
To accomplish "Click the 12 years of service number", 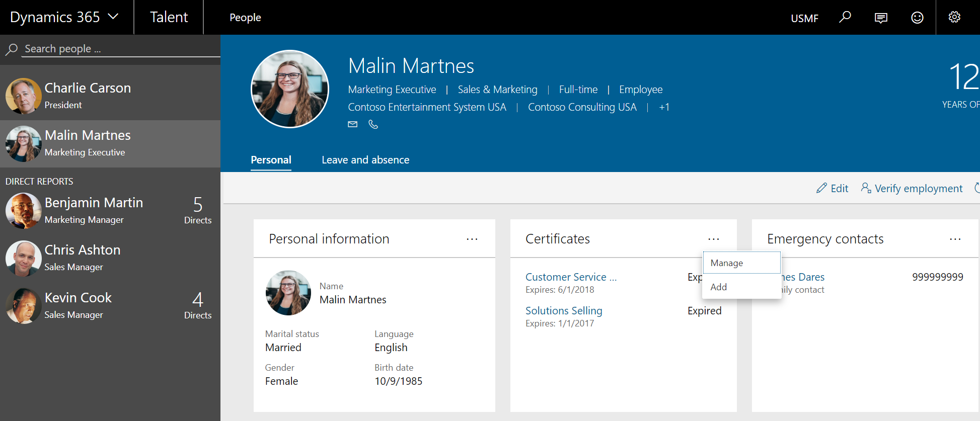I will point(963,77).
